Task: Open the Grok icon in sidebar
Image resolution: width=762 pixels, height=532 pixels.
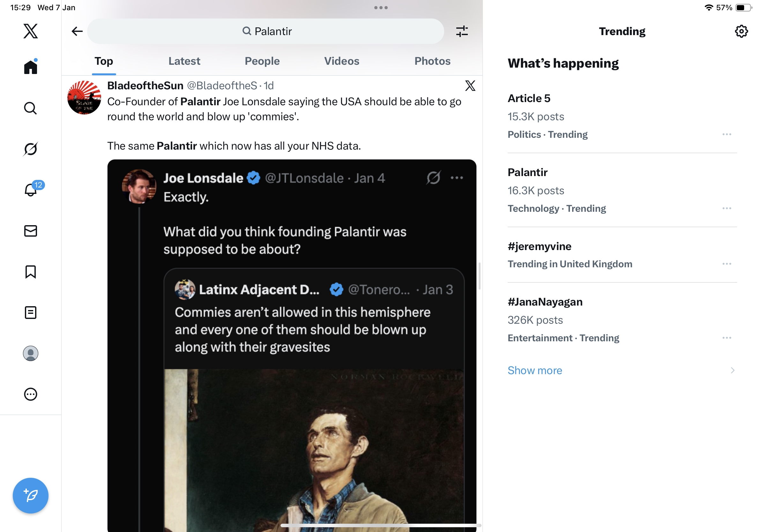Action: click(31, 149)
